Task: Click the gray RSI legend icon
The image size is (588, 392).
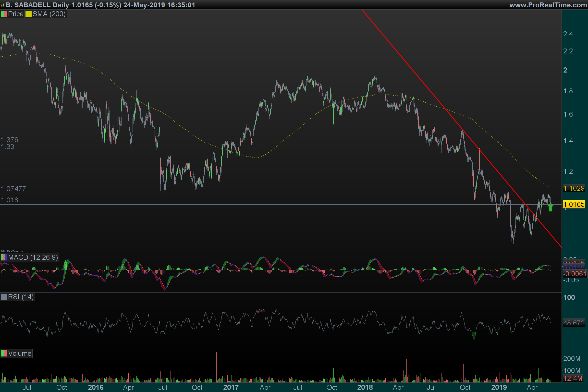Action: 4,297
